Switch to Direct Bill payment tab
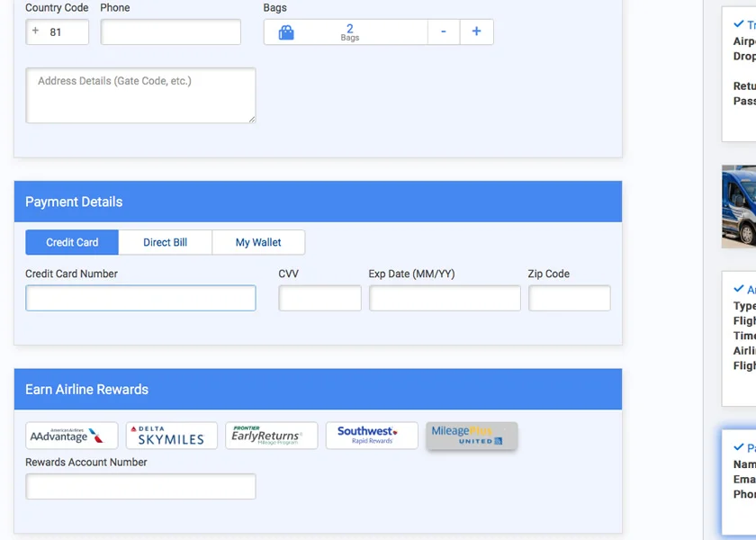 (x=165, y=242)
